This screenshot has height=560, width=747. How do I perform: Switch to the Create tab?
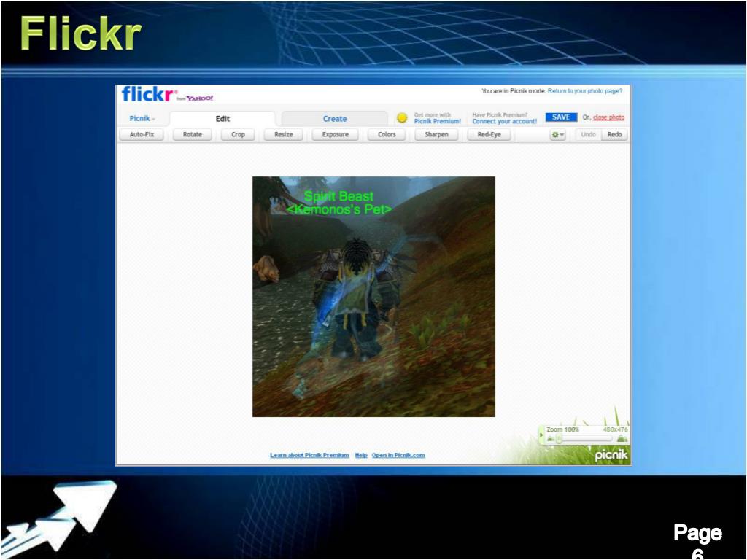pos(334,119)
